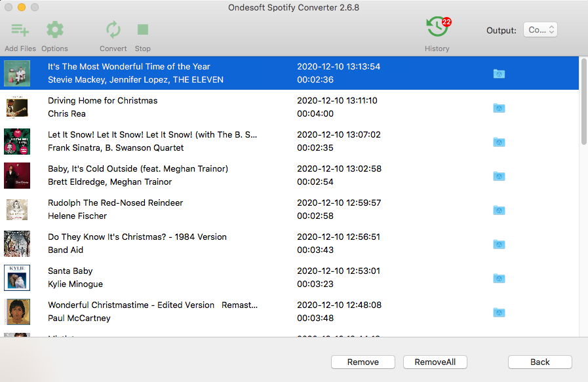Image resolution: width=588 pixels, height=382 pixels.
Task: Select 'Rudolph The Red-Nosed Reindeer' title
Action: pyautogui.click(x=115, y=203)
